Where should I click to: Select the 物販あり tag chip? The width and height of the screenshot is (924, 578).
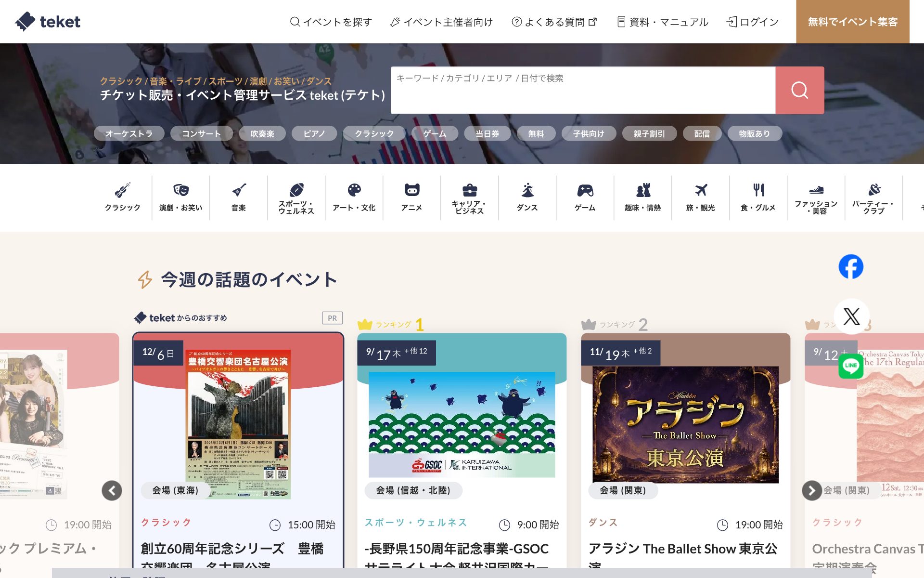pos(755,133)
